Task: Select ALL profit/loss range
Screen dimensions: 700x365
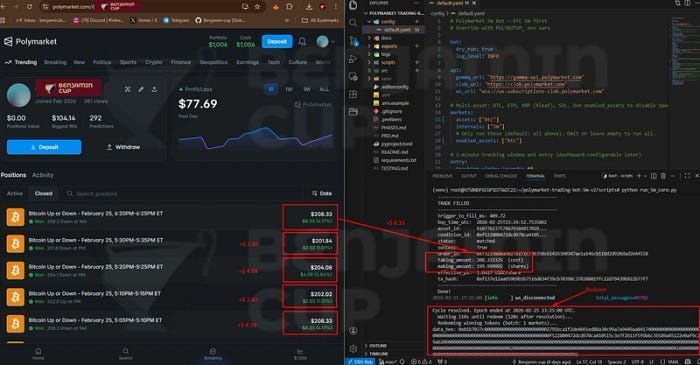Action: 324,89
